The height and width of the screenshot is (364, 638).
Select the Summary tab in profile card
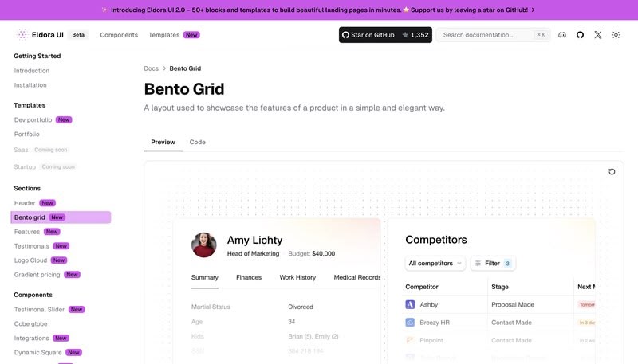coord(205,277)
